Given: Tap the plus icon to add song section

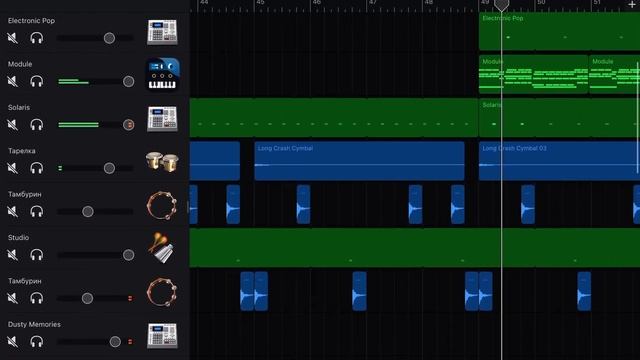Looking at the screenshot, I should 632,4.
